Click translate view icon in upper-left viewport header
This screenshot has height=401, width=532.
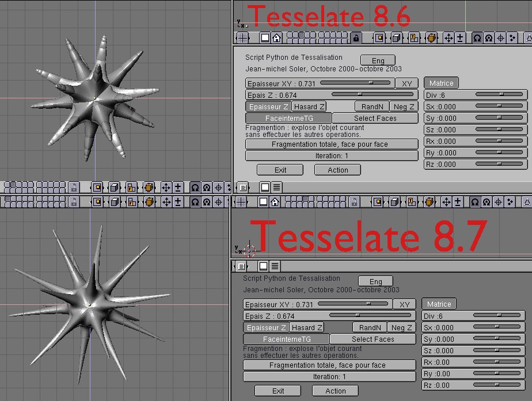(166, 187)
